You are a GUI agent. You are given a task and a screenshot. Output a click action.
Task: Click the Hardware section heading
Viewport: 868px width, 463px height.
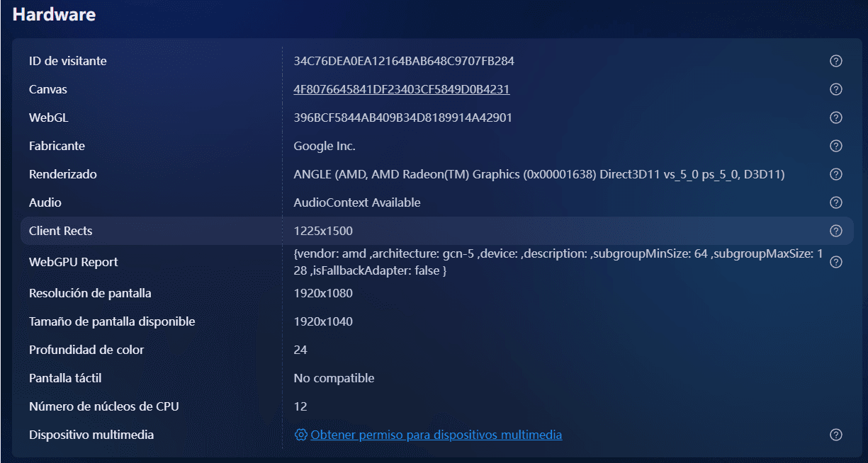coord(54,14)
